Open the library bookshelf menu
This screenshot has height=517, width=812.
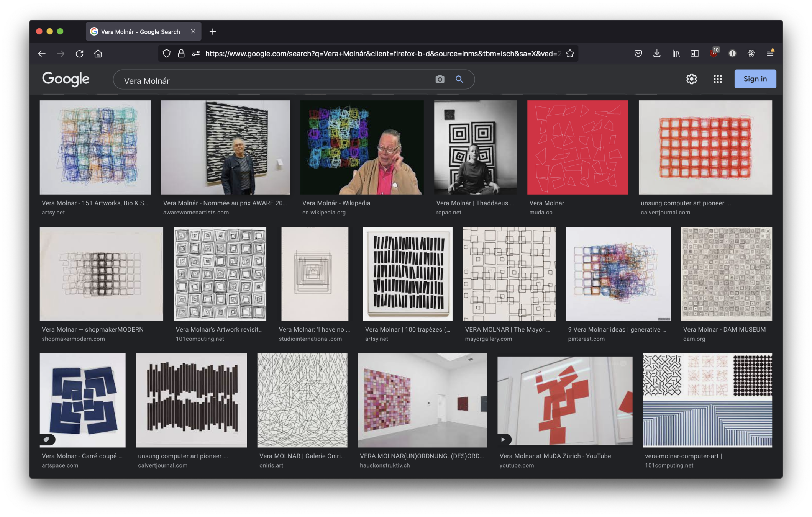pyautogui.click(x=676, y=54)
